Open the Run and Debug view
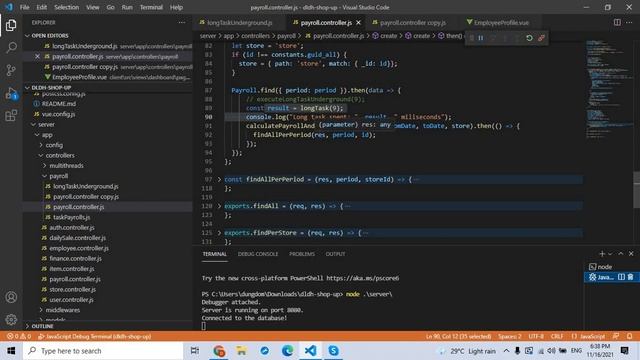640x360 pixels. pos(11,93)
